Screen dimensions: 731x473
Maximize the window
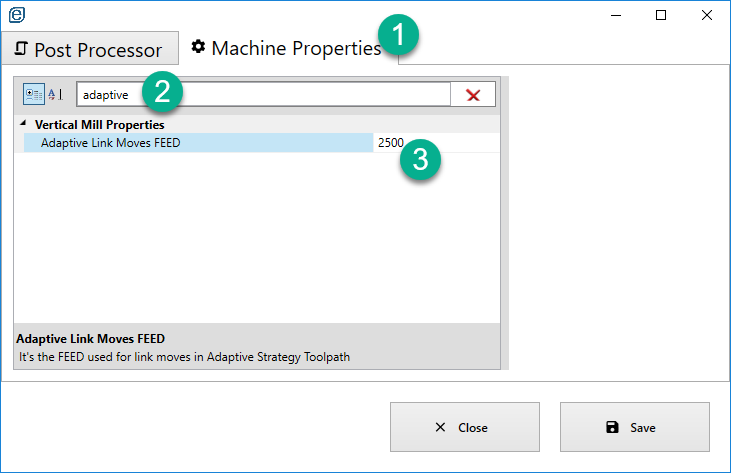(x=661, y=15)
